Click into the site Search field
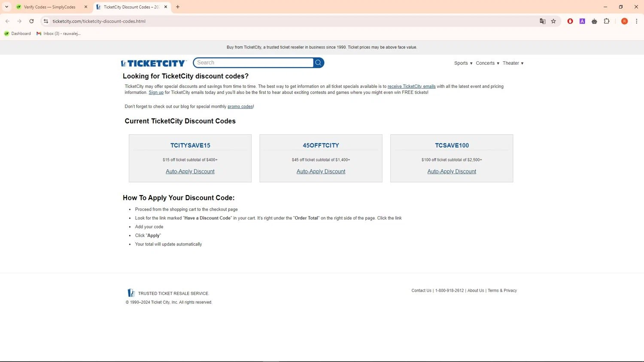Image resolution: width=644 pixels, height=362 pixels. pos(254,63)
